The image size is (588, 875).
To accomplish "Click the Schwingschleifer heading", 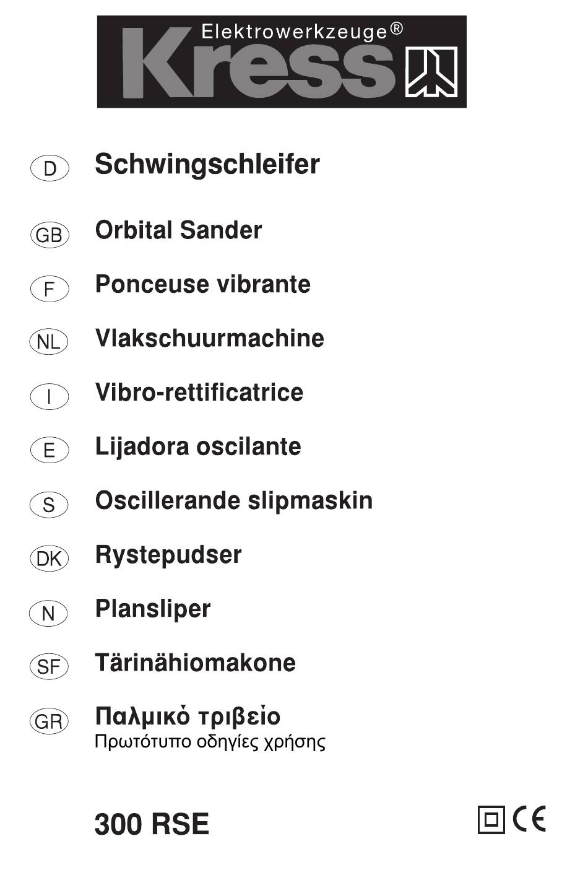I will pyautogui.click(x=207, y=165).
